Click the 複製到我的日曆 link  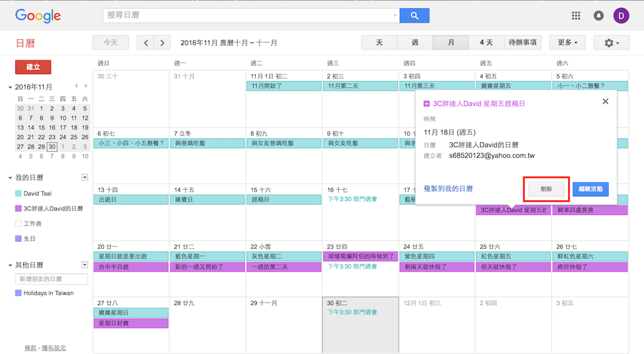click(448, 189)
